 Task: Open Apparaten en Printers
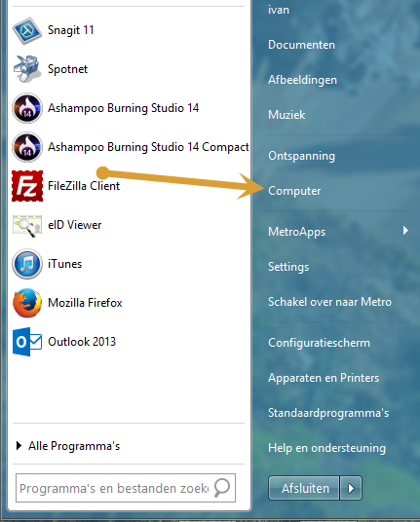coord(324,378)
